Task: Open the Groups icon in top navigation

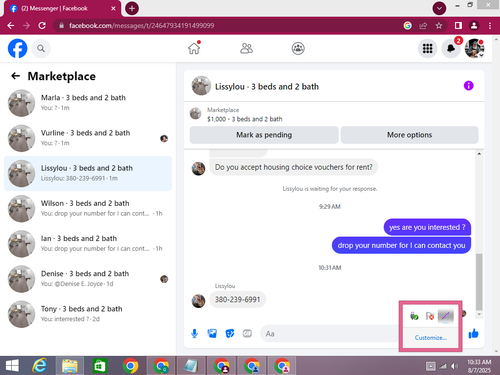Action: pyautogui.click(x=298, y=48)
